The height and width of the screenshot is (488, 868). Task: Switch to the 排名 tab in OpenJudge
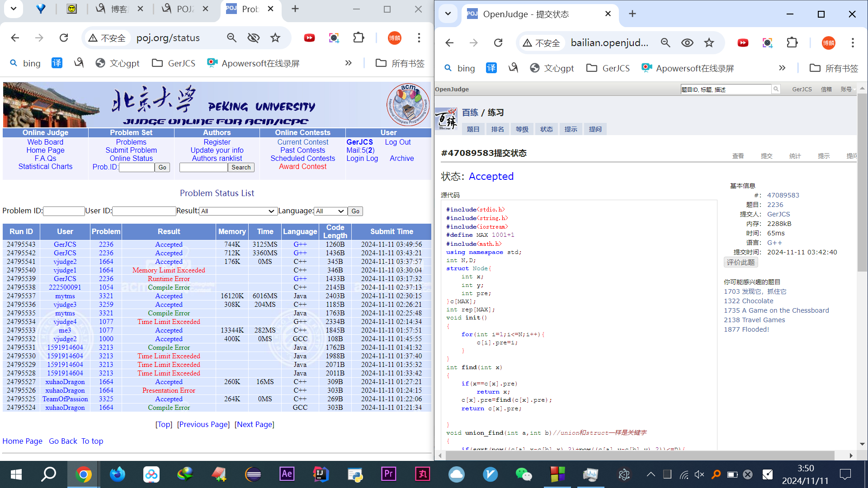click(497, 129)
